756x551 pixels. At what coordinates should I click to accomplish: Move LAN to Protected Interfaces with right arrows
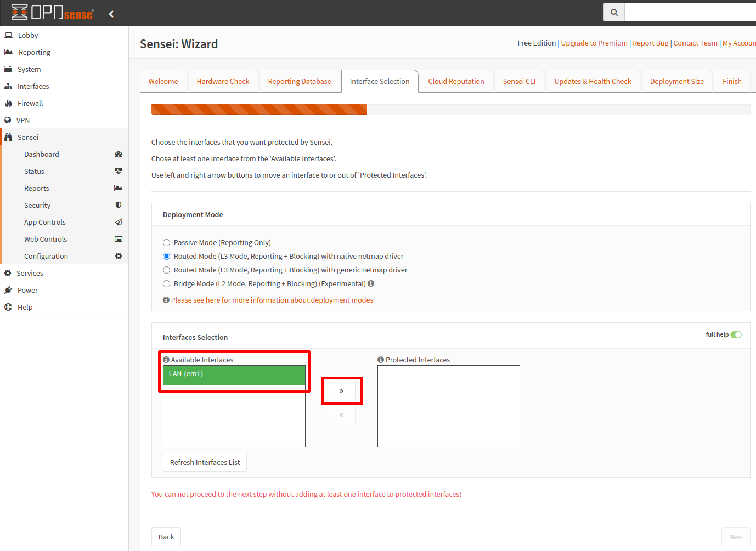click(x=341, y=390)
